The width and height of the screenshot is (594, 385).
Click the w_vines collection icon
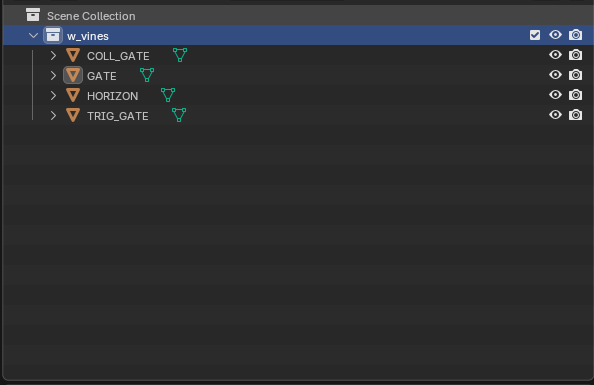click(53, 35)
